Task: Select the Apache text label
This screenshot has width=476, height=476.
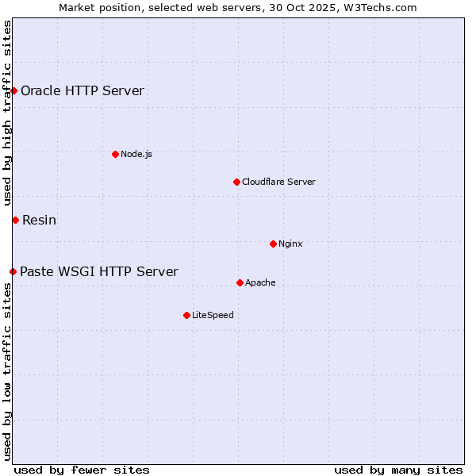Action: [x=260, y=282]
